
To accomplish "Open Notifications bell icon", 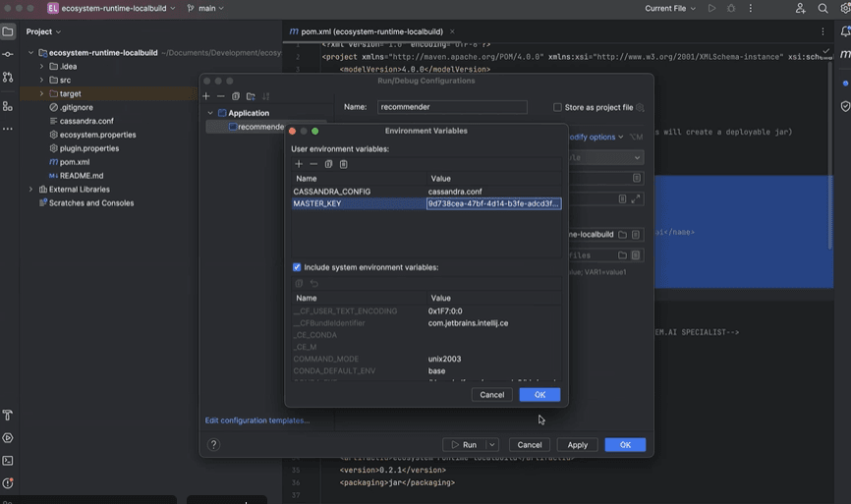I will (x=845, y=31).
